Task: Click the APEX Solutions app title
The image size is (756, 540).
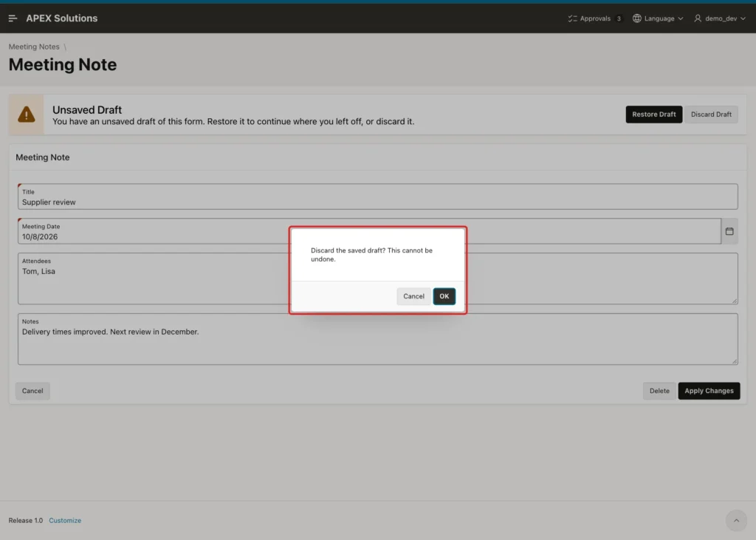Action: point(62,18)
